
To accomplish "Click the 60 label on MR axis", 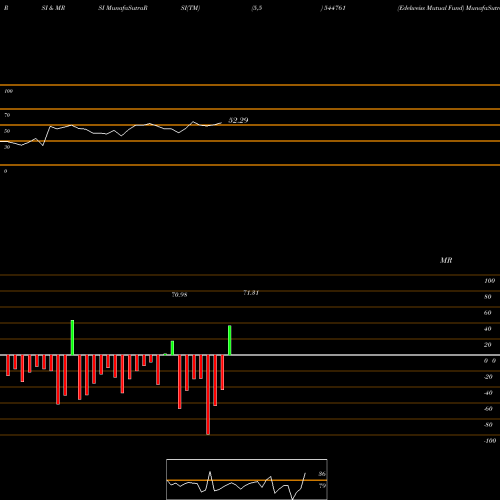I will coord(487,313).
